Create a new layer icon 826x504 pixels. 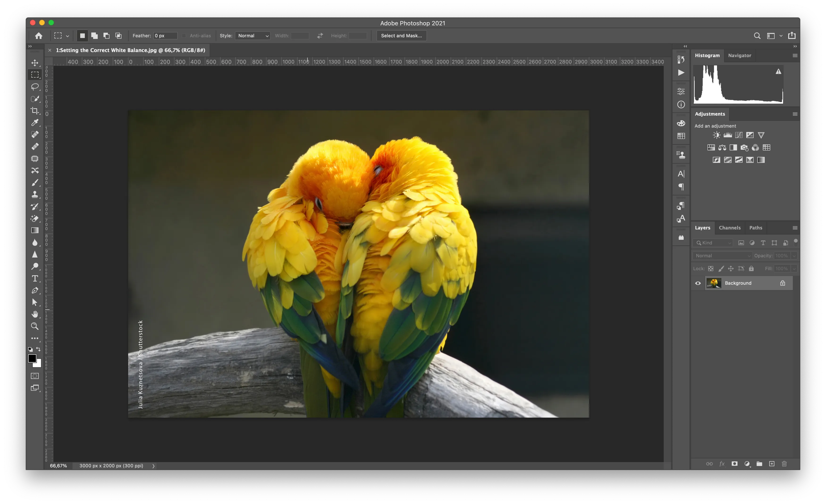[x=772, y=464]
